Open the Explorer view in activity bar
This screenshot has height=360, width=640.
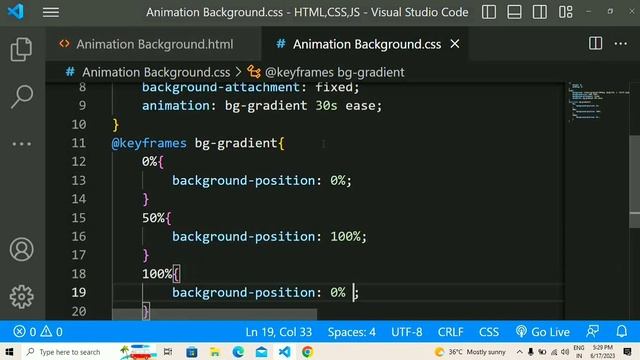coord(21,49)
